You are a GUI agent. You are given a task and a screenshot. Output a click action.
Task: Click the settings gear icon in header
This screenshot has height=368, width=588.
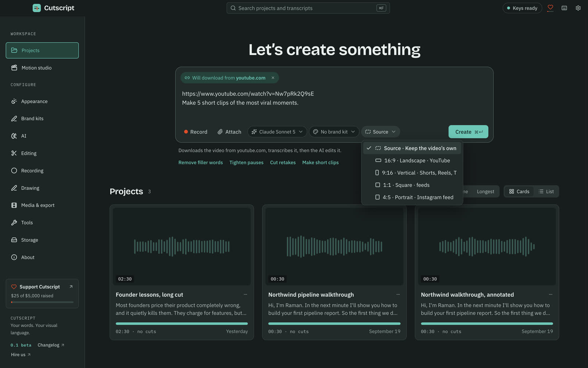578,8
